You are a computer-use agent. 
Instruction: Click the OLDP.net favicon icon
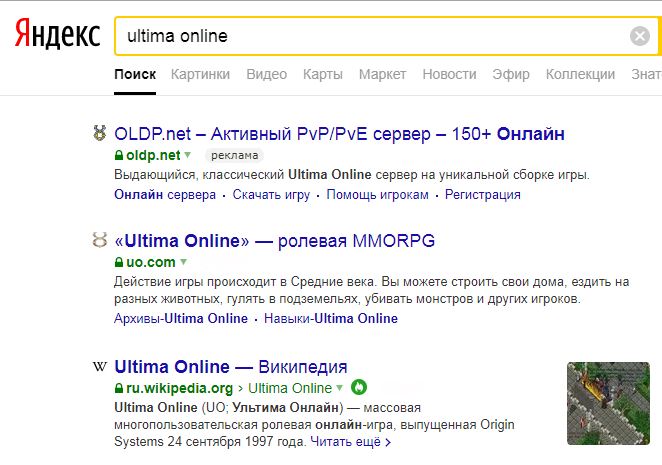99,133
